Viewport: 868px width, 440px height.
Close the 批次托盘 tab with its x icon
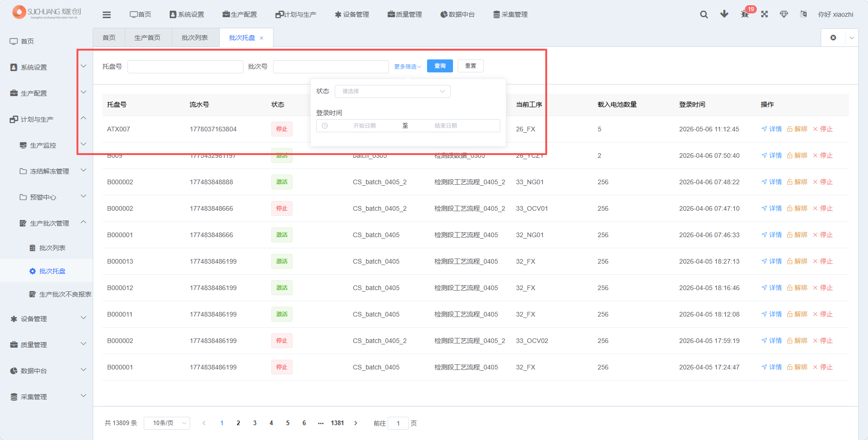point(262,38)
